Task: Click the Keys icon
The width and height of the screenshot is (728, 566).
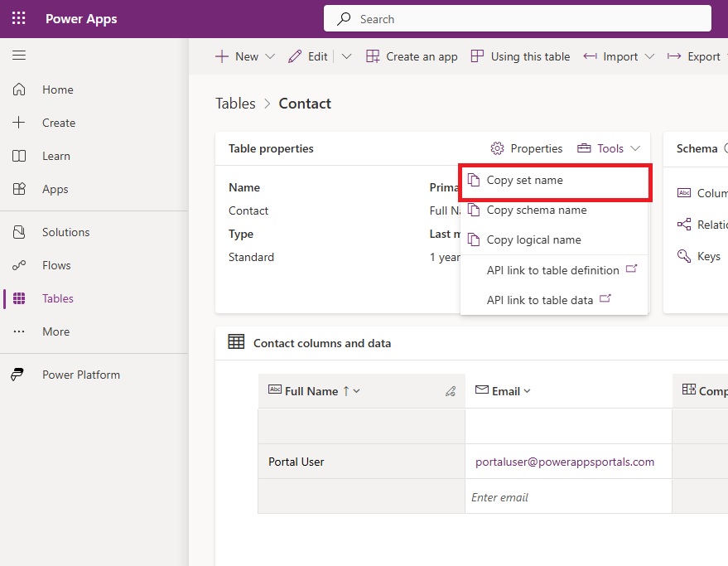Action: click(684, 256)
